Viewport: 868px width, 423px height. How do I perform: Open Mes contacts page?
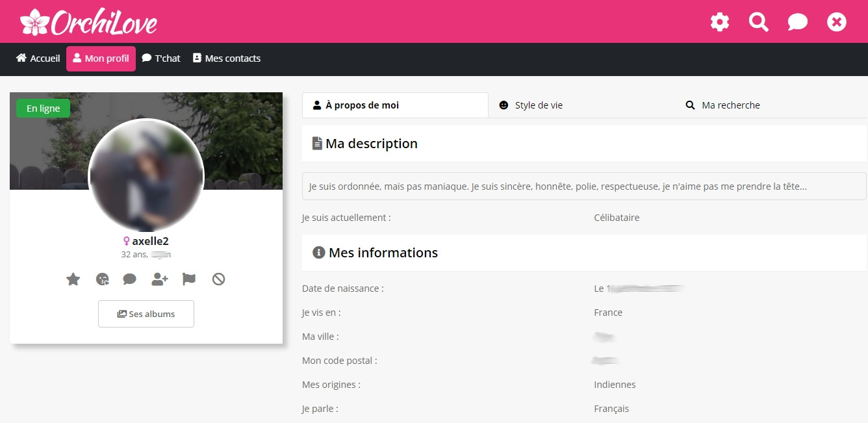click(x=227, y=58)
